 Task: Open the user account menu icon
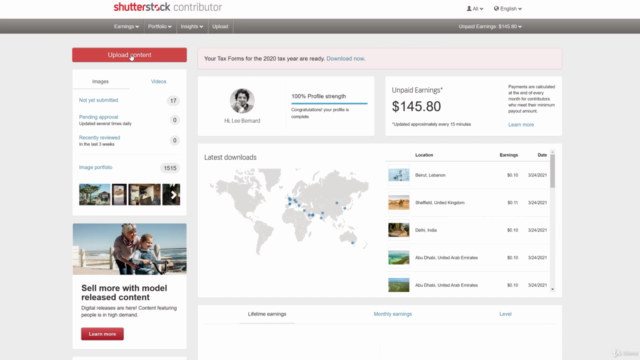click(x=475, y=9)
